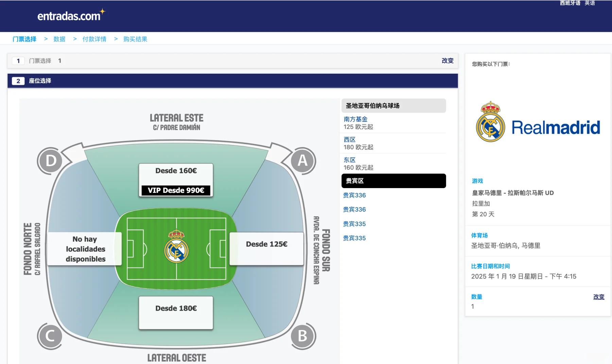The width and height of the screenshot is (612, 364).
Task: Click the entradas.com logo
Action: pos(71,15)
